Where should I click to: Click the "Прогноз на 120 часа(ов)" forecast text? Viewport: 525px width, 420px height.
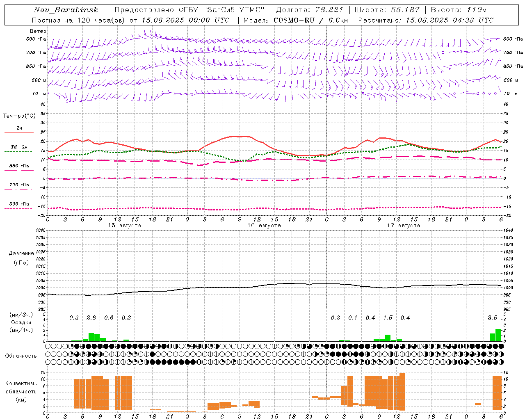point(79,20)
